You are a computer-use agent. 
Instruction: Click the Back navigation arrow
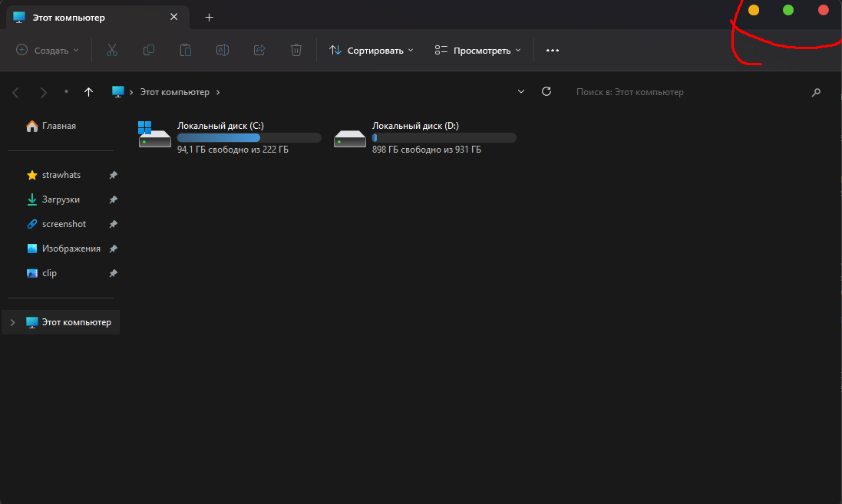[x=15, y=92]
